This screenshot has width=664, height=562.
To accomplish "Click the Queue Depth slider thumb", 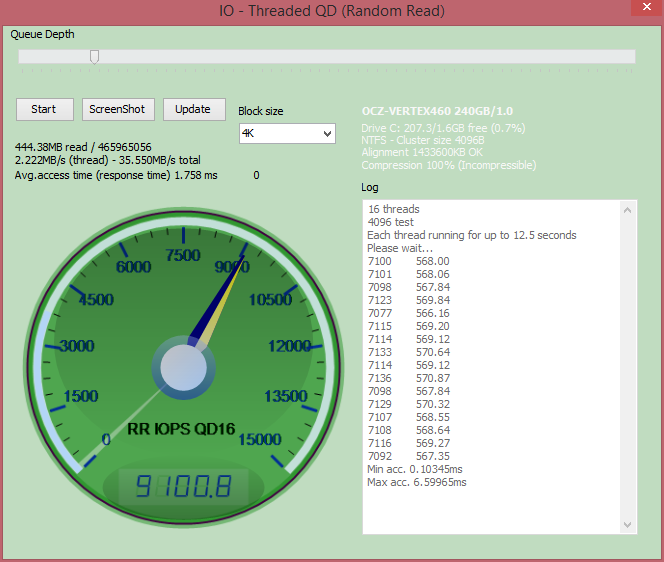I will [94, 57].
